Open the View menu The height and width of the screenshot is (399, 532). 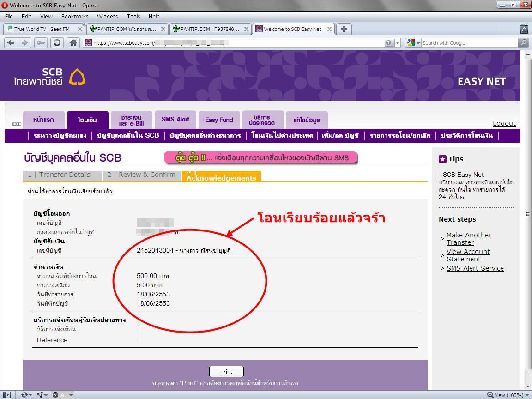(46, 16)
